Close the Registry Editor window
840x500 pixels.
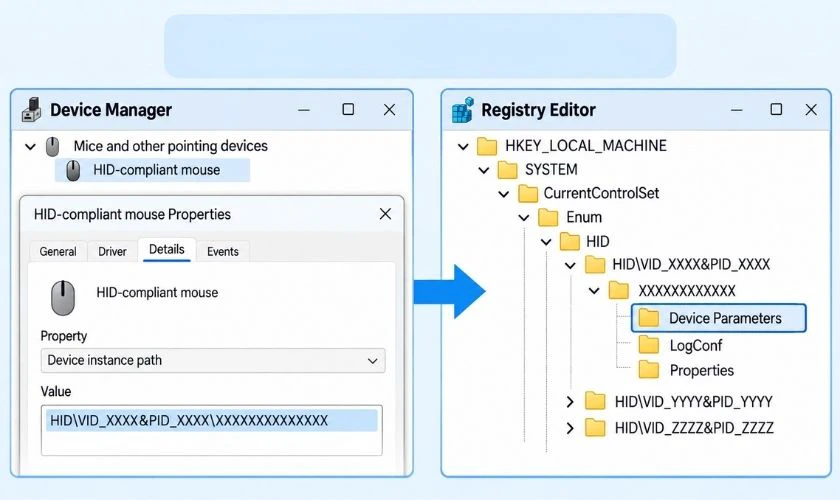(x=811, y=110)
